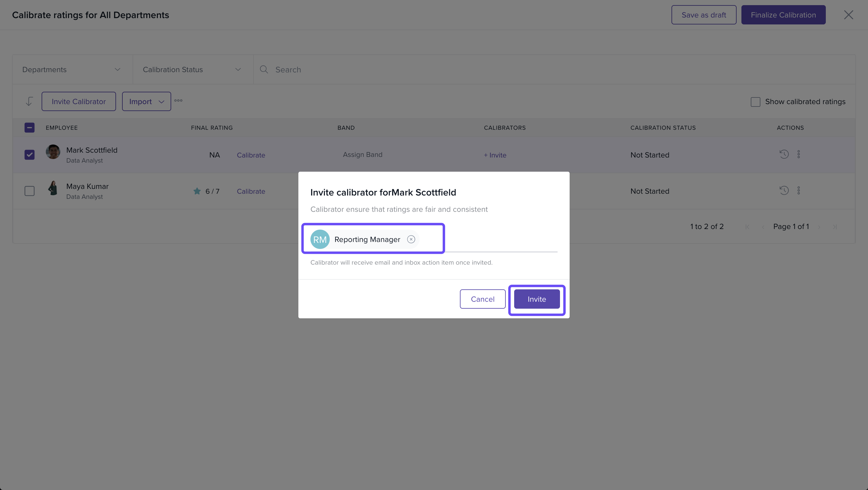
Task: Cancel the invite calibrator dialog
Action: (x=482, y=299)
